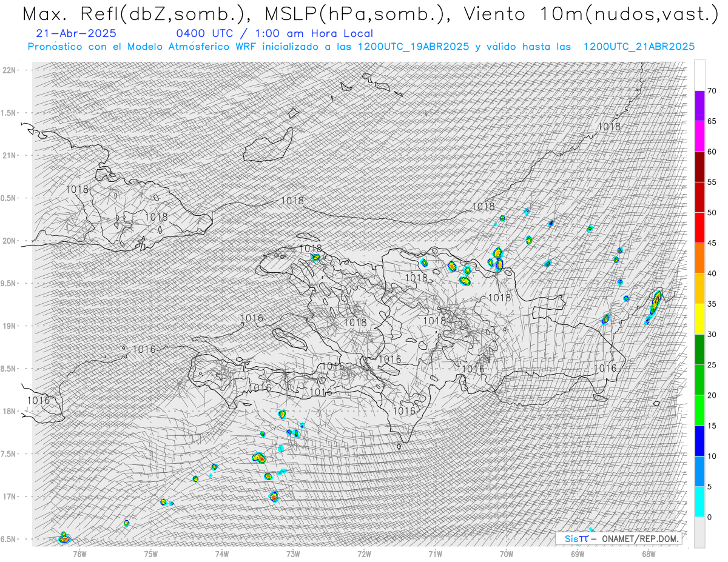Image resolution: width=728 pixels, height=562 pixels.
Task: Click the '68W' longitude label
Action: point(649,554)
